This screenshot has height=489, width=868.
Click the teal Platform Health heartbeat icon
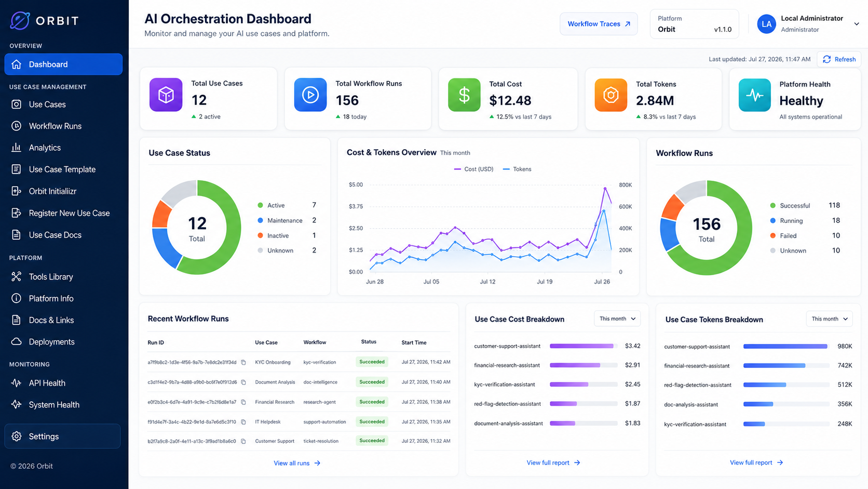point(755,95)
